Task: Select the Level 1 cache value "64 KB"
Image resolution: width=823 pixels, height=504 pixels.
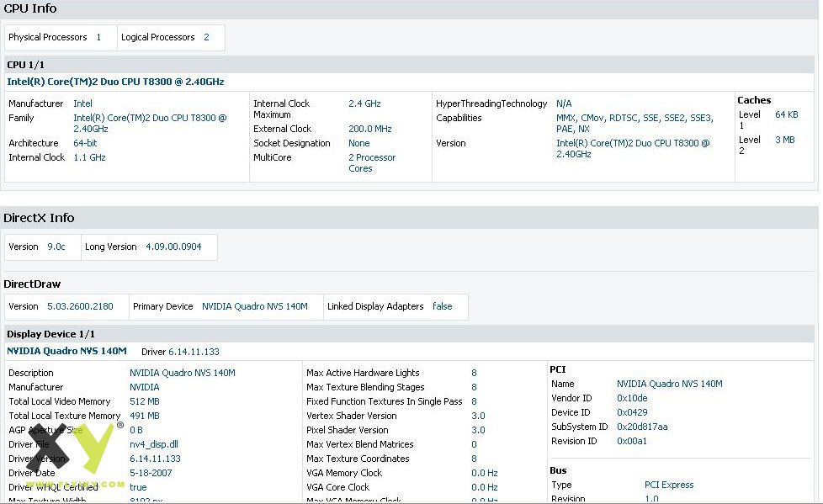Action: pyautogui.click(x=787, y=114)
